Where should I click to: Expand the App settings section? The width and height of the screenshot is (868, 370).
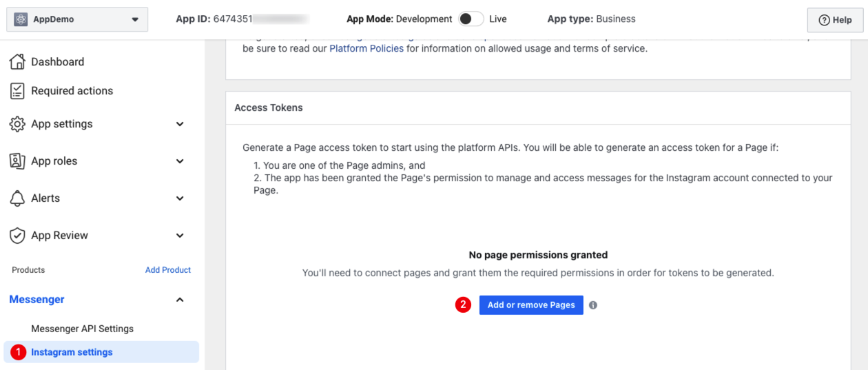click(x=180, y=124)
